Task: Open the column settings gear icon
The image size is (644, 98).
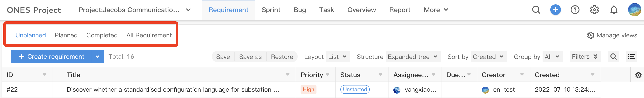Action: [x=638, y=75]
